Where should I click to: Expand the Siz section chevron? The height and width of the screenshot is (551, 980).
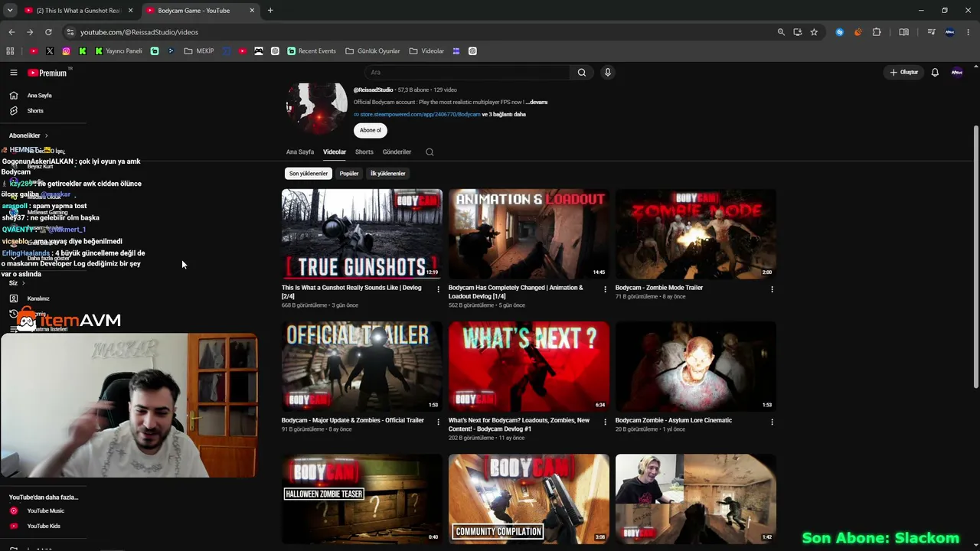23,283
